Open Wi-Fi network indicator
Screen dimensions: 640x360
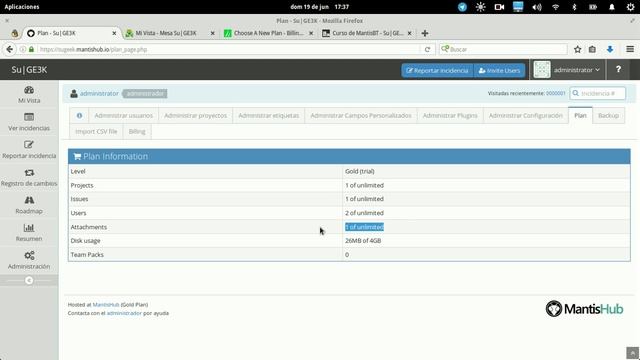pos(556,7)
